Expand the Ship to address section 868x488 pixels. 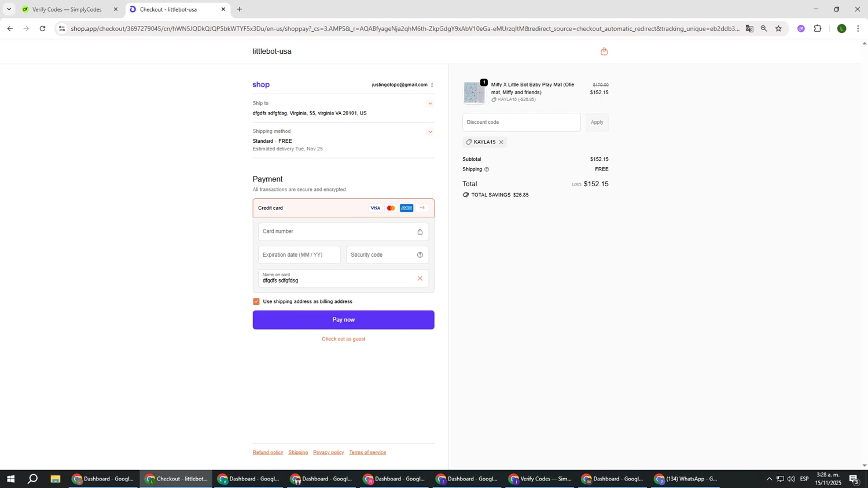click(x=430, y=104)
